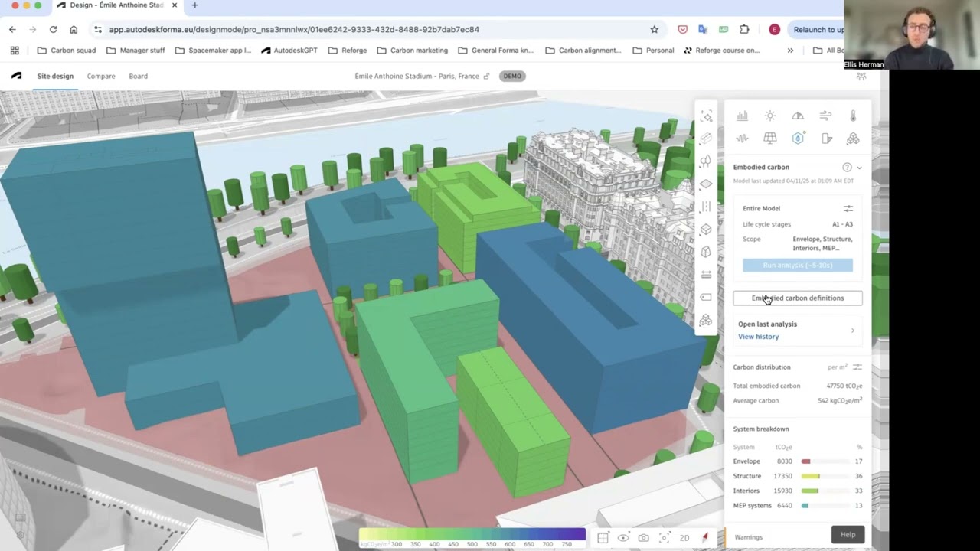Reset orientation with the compass arrow
Screen dimensions: 980x551
pyautogui.click(x=705, y=538)
